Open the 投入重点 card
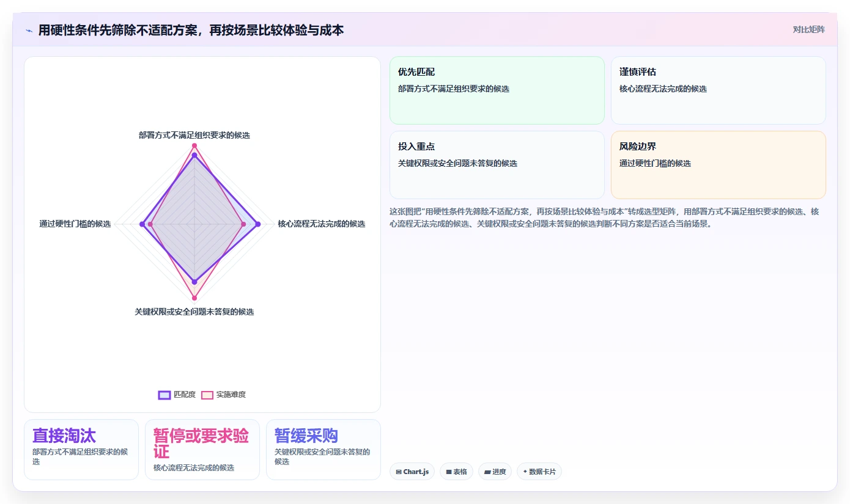Image resolution: width=850 pixels, height=504 pixels. pos(497,165)
